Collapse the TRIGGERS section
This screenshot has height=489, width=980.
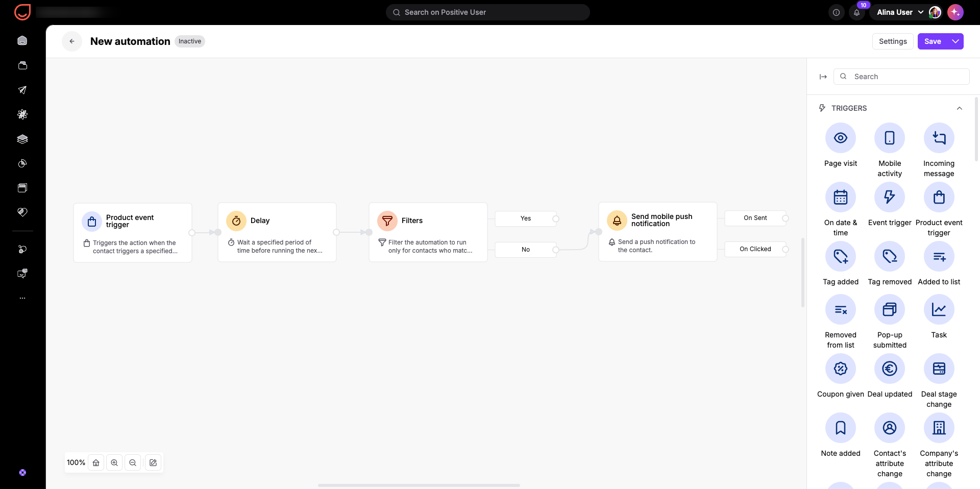959,108
